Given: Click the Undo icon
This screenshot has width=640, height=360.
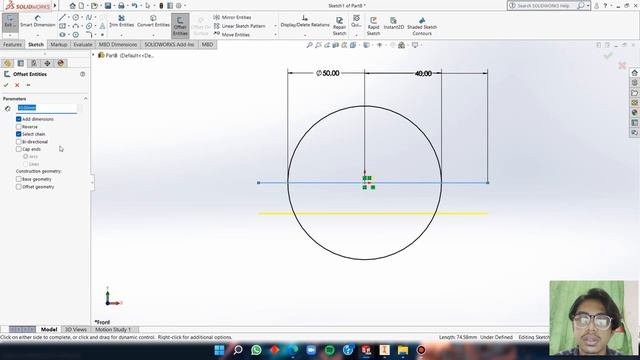Looking at the screenshot, I should pos(134,6).
